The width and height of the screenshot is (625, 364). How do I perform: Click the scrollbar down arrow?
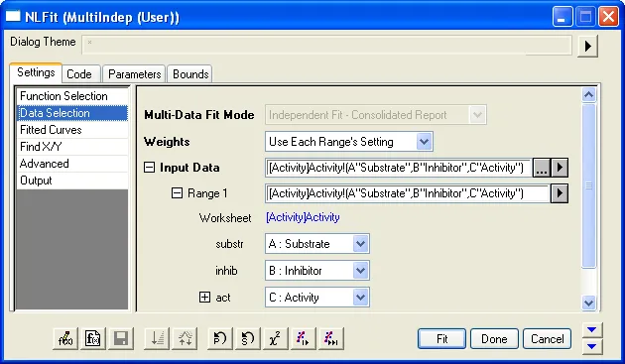[x=588, y=303]
